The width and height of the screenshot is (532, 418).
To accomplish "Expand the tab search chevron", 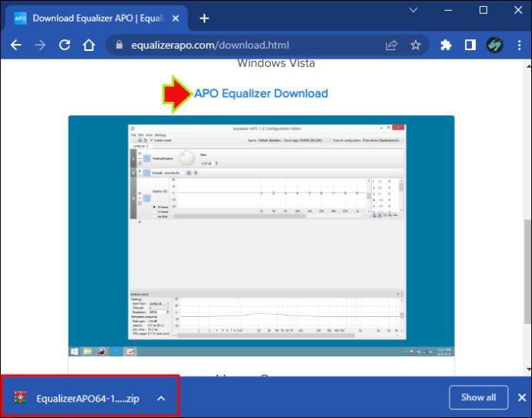I will pos(413,10).
